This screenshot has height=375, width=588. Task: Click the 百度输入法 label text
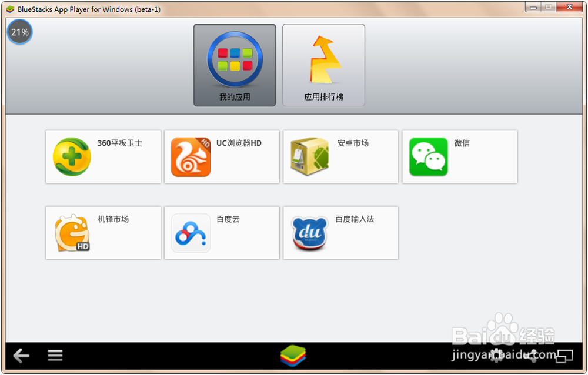[x=355, y=219]
